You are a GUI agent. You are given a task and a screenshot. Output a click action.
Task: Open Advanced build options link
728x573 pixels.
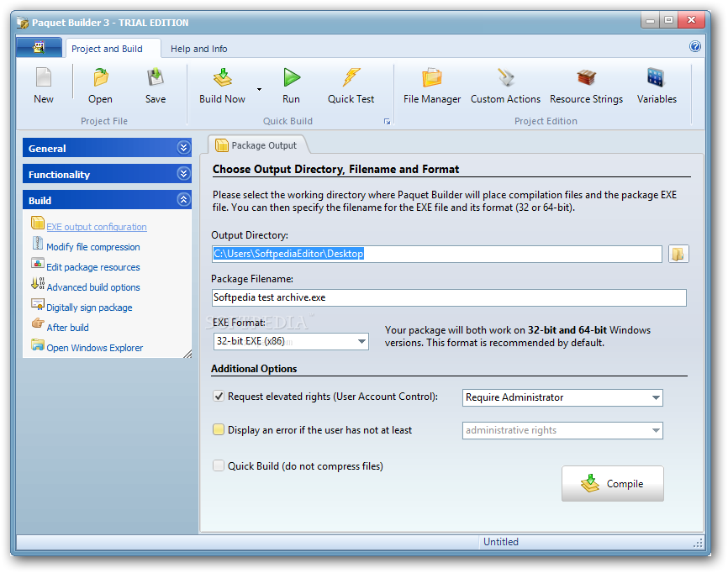[x=92, y=287]
